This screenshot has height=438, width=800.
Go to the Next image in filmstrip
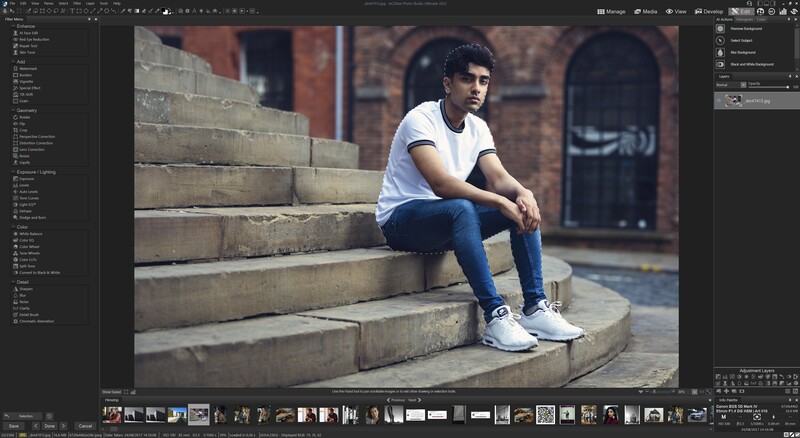[415, 400]
